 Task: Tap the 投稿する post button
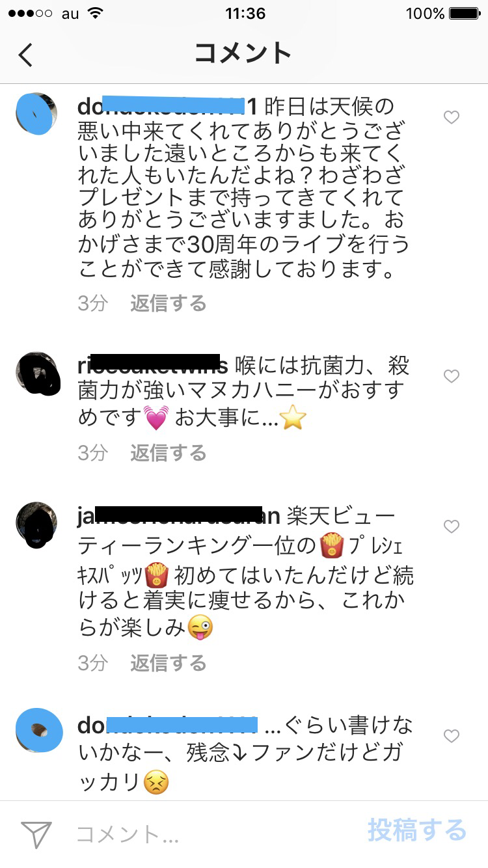tap(417, 830)
